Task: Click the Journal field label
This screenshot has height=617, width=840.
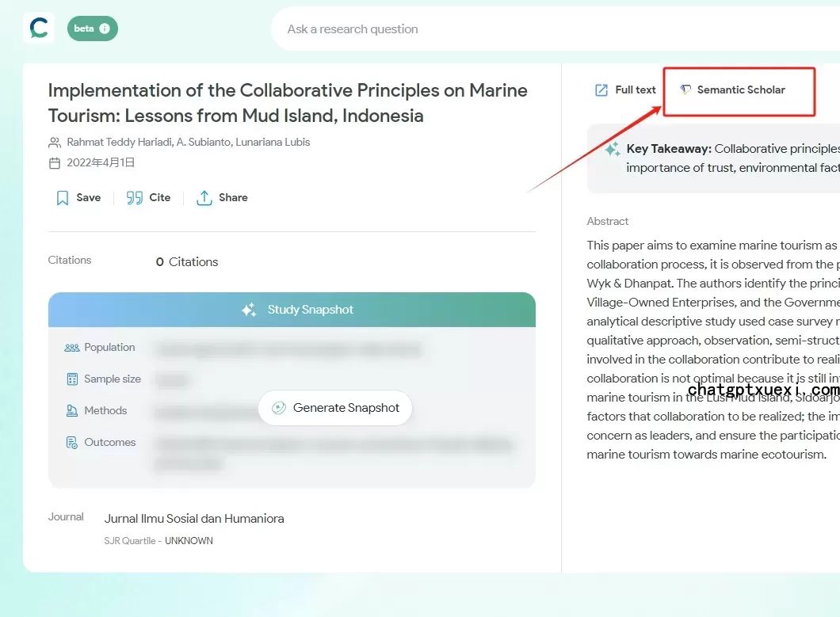Action: pyautogui.click(x=66, y=517)
